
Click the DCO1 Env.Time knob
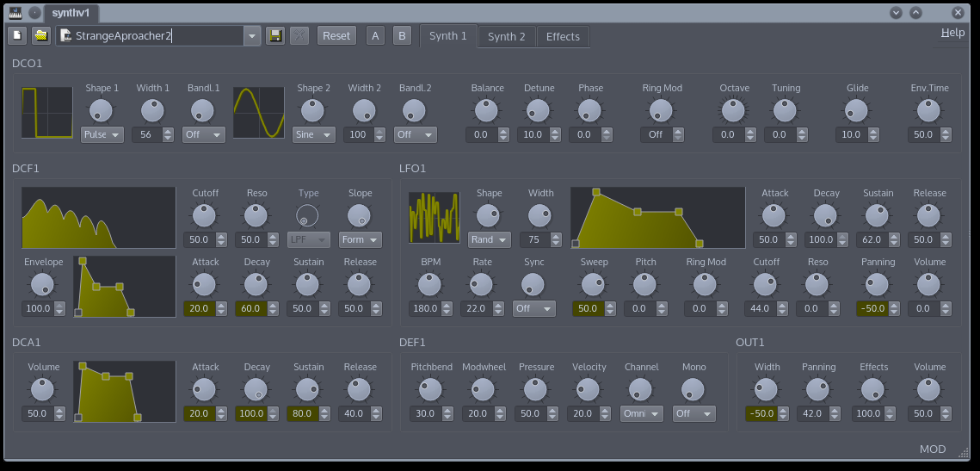tap(929, 111)
